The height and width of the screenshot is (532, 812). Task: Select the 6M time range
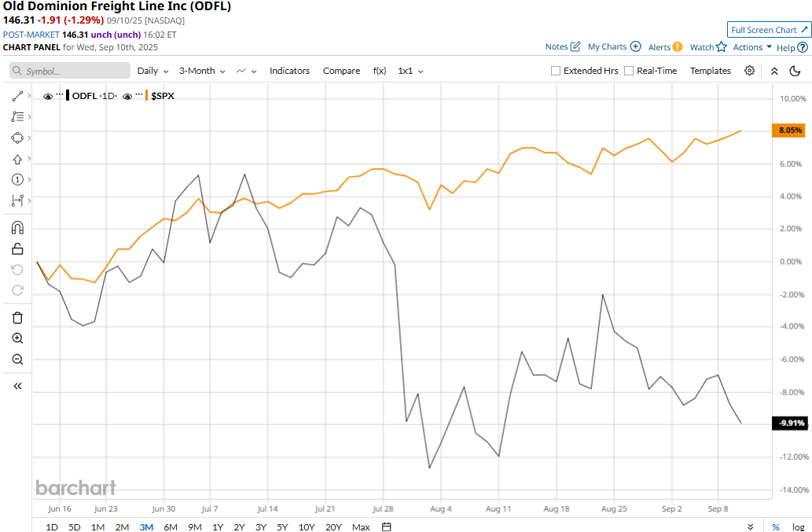point(171,526)
